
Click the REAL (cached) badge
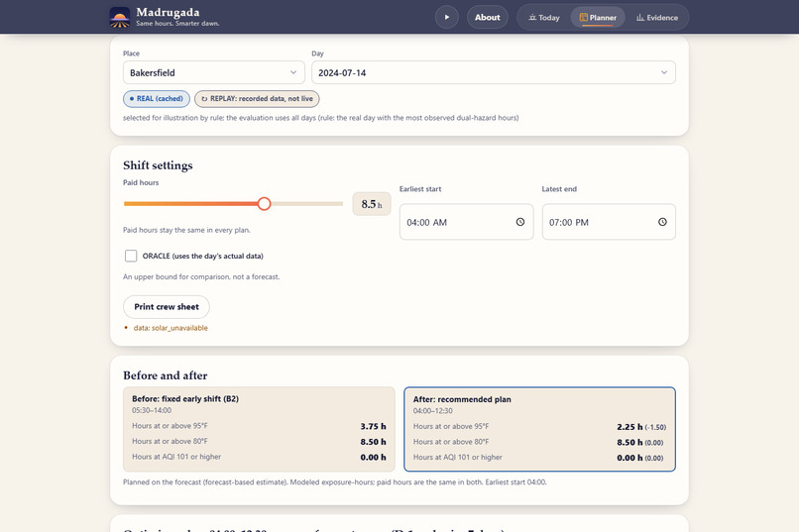point(157,99)
